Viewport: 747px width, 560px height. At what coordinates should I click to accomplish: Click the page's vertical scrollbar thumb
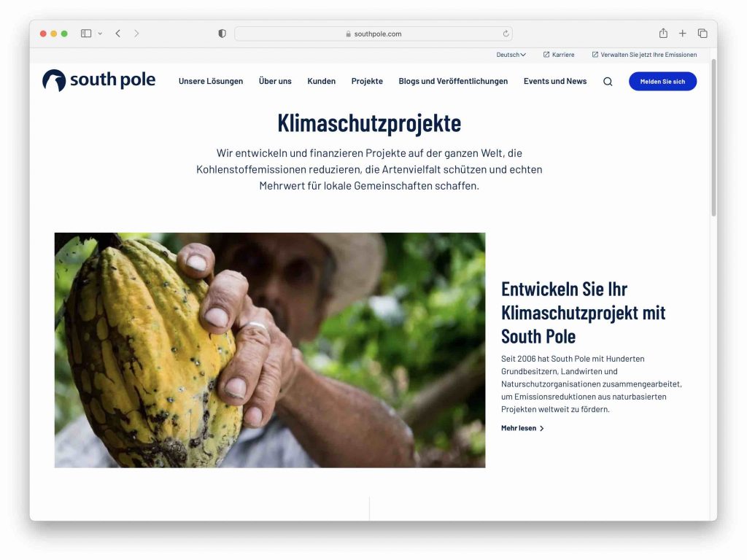click(713, 138)
